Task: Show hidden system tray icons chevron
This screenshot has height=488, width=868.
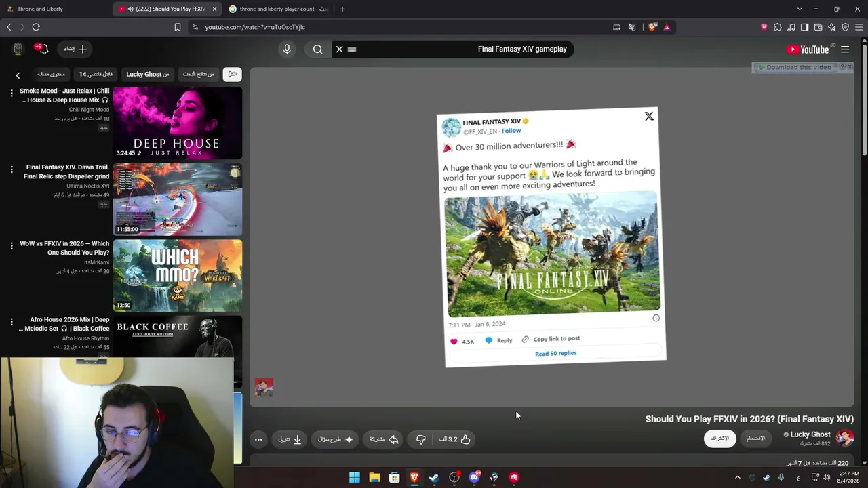Action: point(738,477)
